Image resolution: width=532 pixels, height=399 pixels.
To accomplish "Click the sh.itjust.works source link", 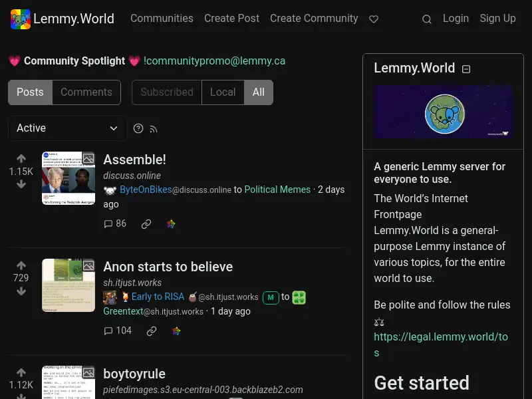I will (x=132, y=283).
